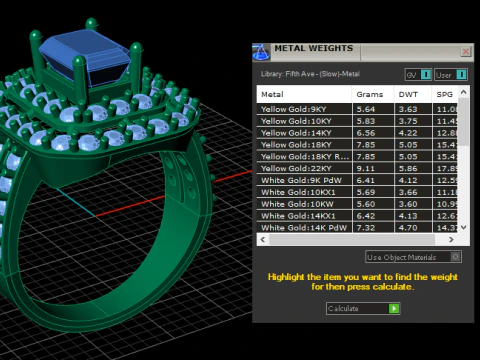Toggle the User library switch
This screenshot has height=360, width=480.
(x=451, y=75)
